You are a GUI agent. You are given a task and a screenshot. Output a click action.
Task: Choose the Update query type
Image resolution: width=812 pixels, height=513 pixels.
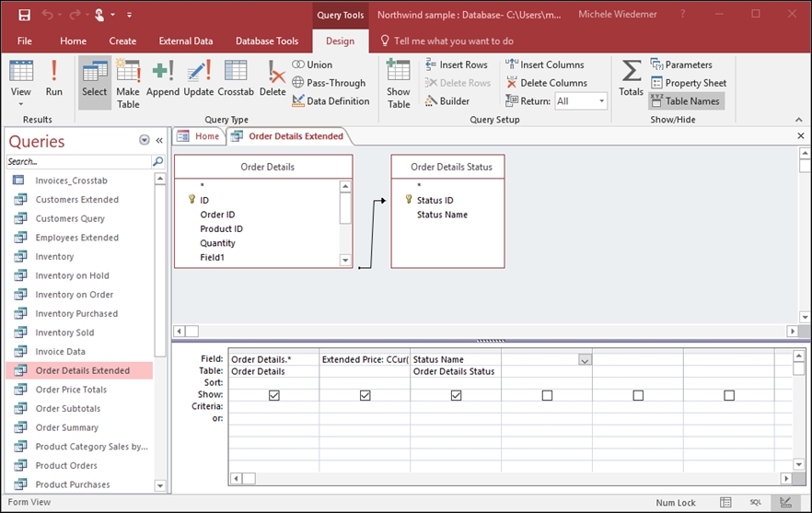click(x=199, y=78)
